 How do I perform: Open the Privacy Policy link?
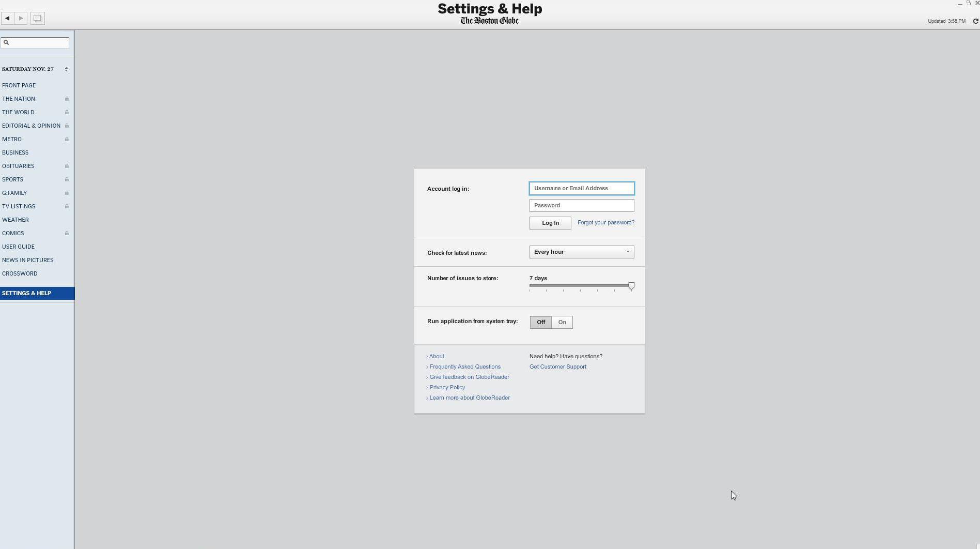point(447,387)
